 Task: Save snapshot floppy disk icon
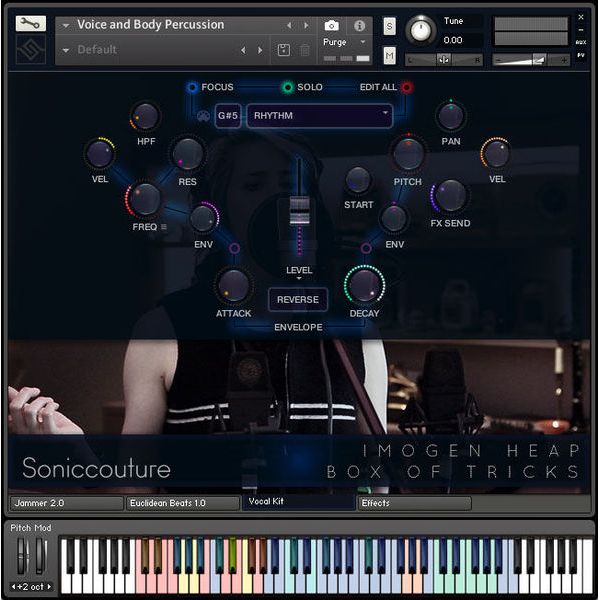[x=284, y=50]
